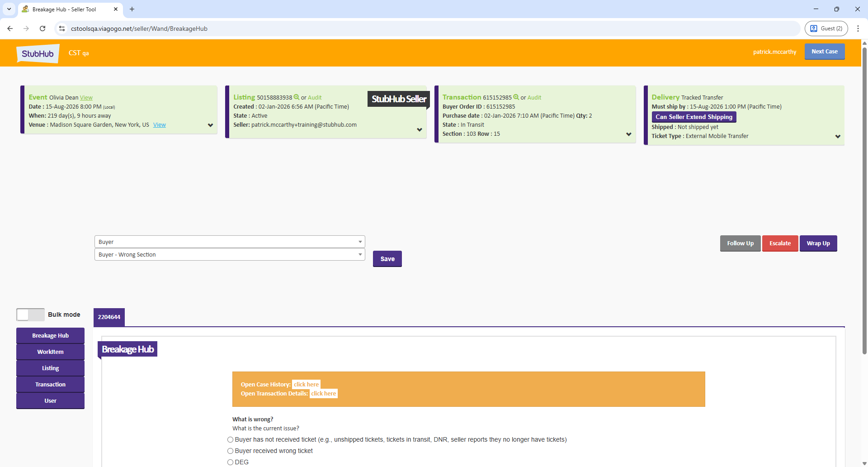Toggle the Bulk mode switch

pyautogui.click(x=30, y=315)
